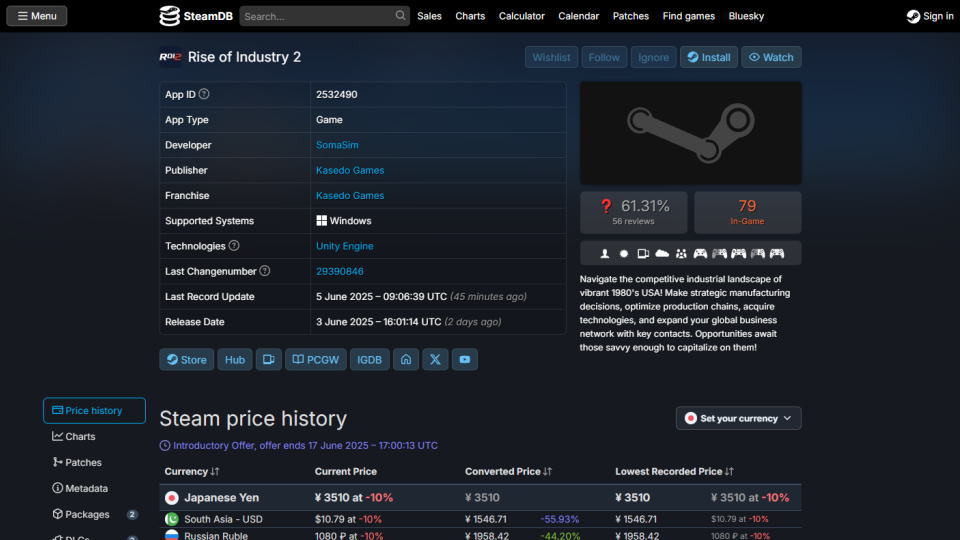Open the Steam Store page button

[187, 359]
